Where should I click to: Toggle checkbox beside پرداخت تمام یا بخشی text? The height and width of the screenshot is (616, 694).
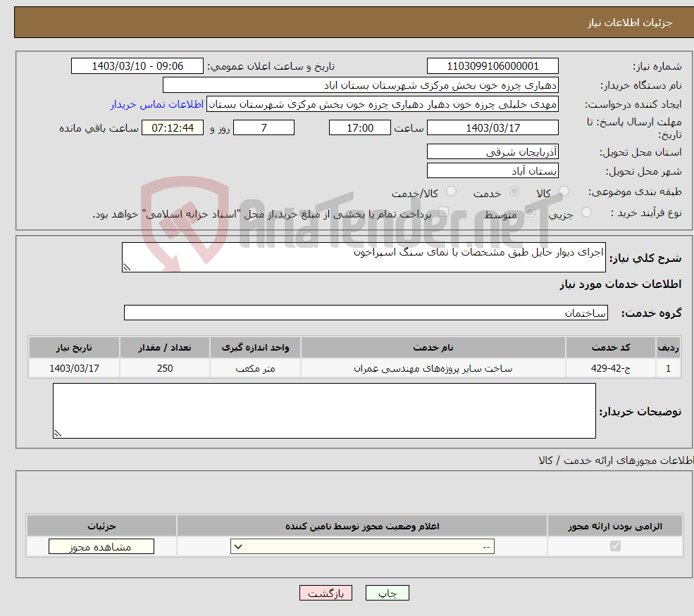[443, 213]
